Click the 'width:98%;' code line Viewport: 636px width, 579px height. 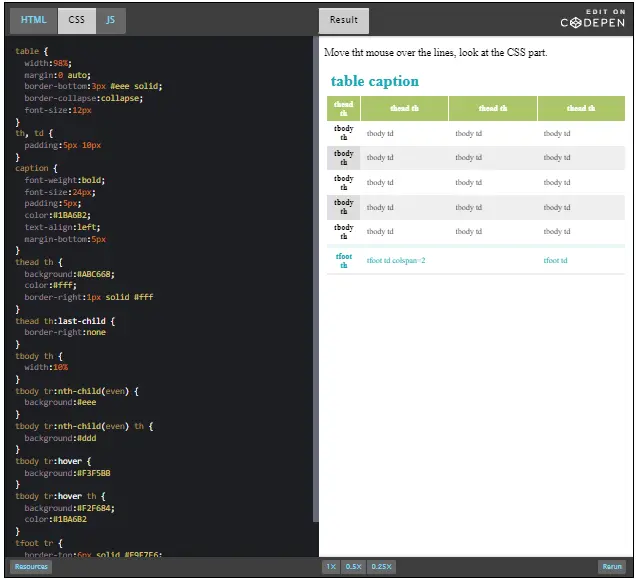point(48,63)
